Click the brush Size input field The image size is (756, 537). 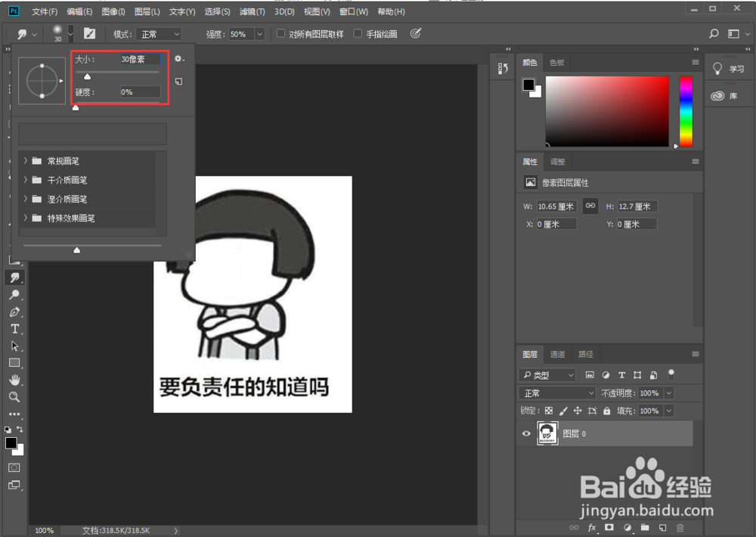click(x=141, y=59)
